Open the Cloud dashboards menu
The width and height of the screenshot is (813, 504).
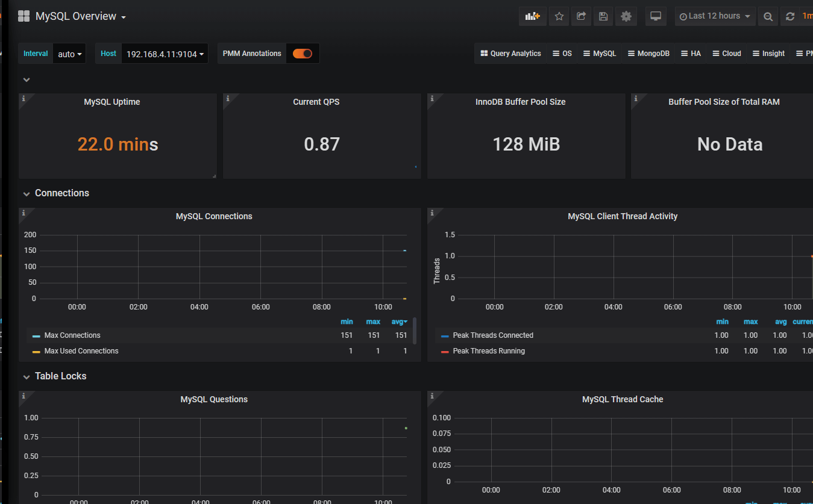726,54
